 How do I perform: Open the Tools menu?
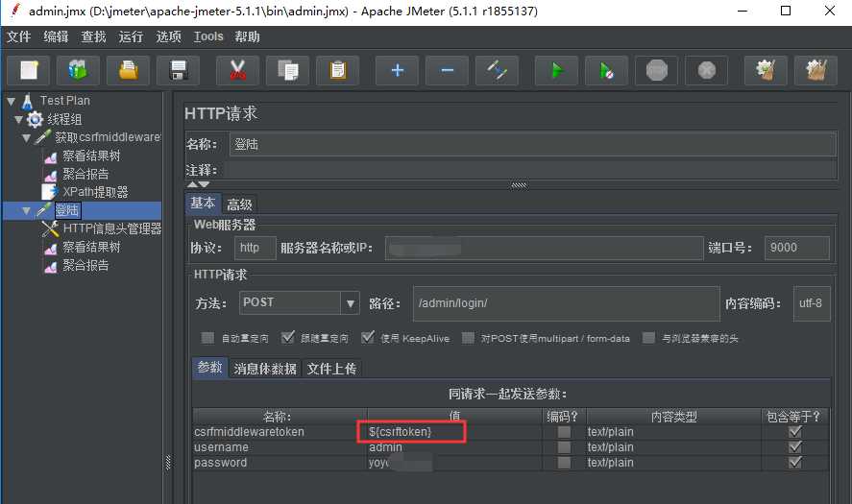(x=208, y=36)
